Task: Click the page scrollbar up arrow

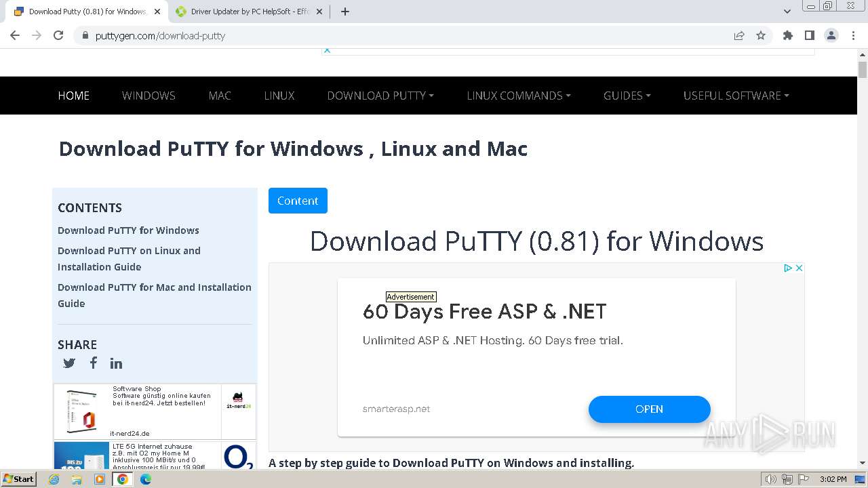Action: point(863,54)
